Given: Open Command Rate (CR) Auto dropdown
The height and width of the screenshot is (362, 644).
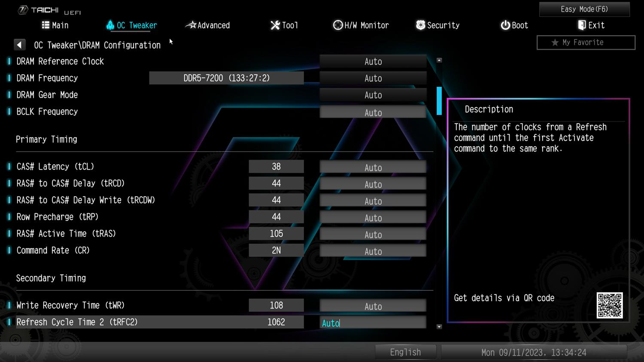Looking at the screenshot, I should pos(373,251).
